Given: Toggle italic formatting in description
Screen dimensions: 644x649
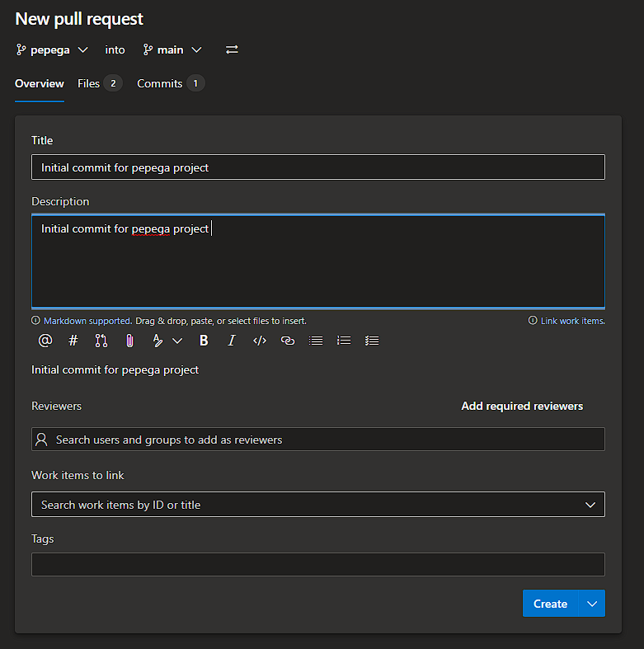Looking at the screenshot, I should click(x=232, y=341).
